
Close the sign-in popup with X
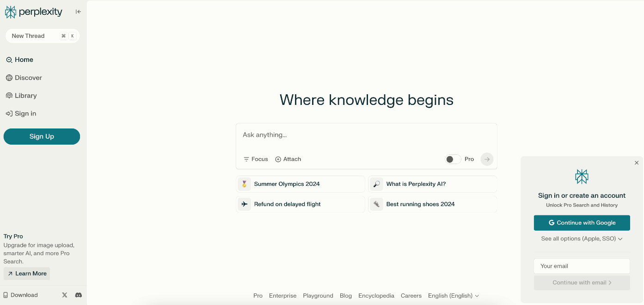636,163
